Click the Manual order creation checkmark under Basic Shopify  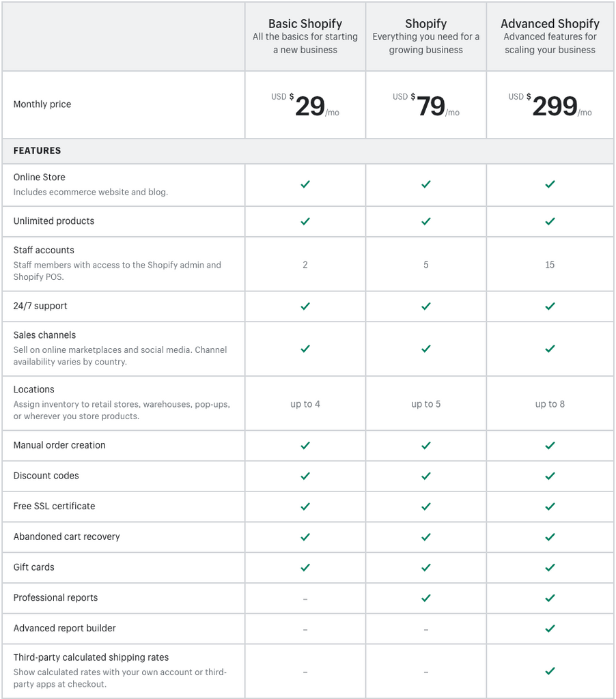point(305,445)
